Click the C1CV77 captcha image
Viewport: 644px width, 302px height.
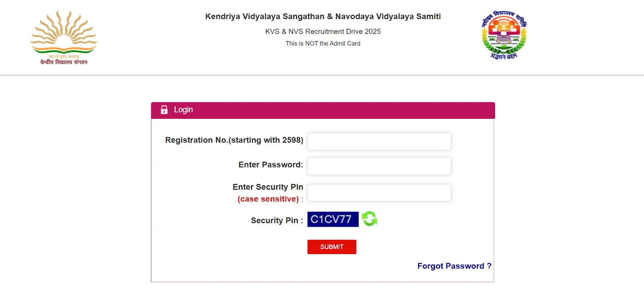click(x=332, y=219)
